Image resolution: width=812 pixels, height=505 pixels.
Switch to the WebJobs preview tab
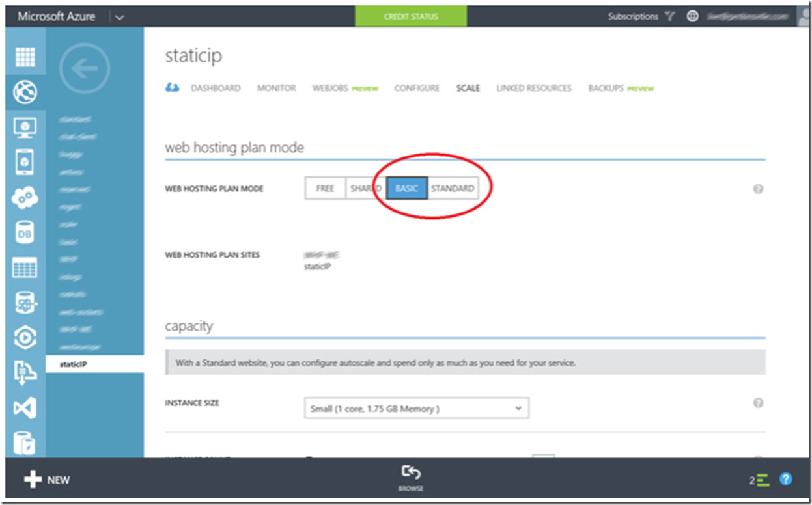pyautogui.click(x=345, y=88)
